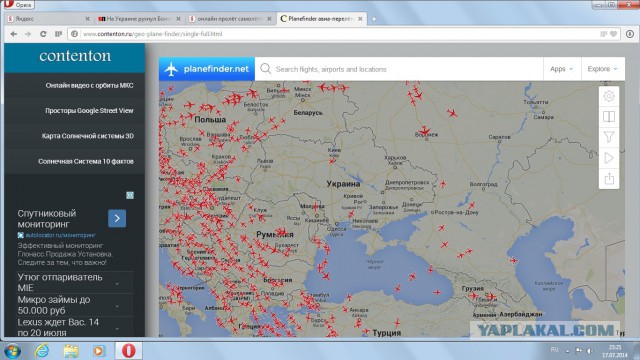Close the Яндекс tab
Viewport: 640px width, 360px height.
[x=87, y=19]
